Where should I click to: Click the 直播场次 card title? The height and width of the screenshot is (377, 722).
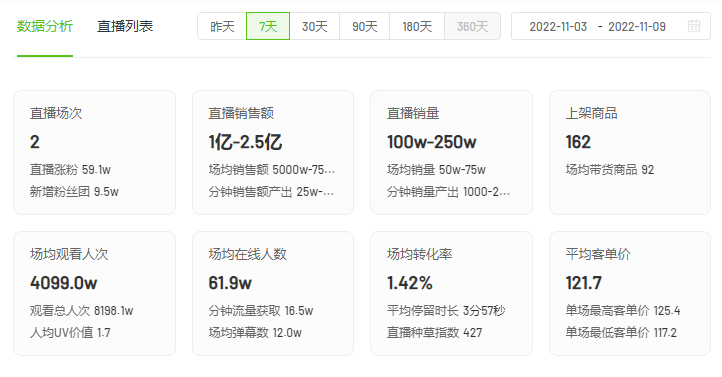56,113
